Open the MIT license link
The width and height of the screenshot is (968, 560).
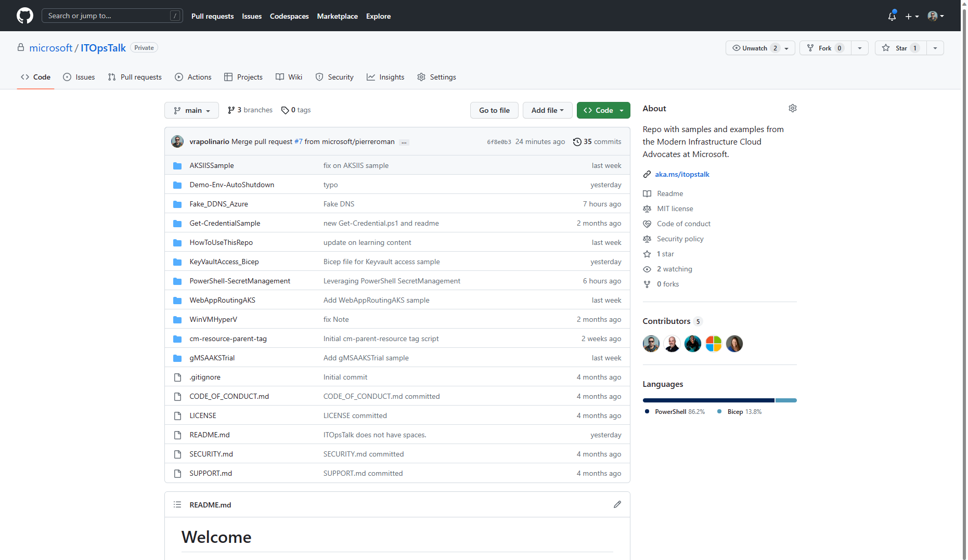675,209
